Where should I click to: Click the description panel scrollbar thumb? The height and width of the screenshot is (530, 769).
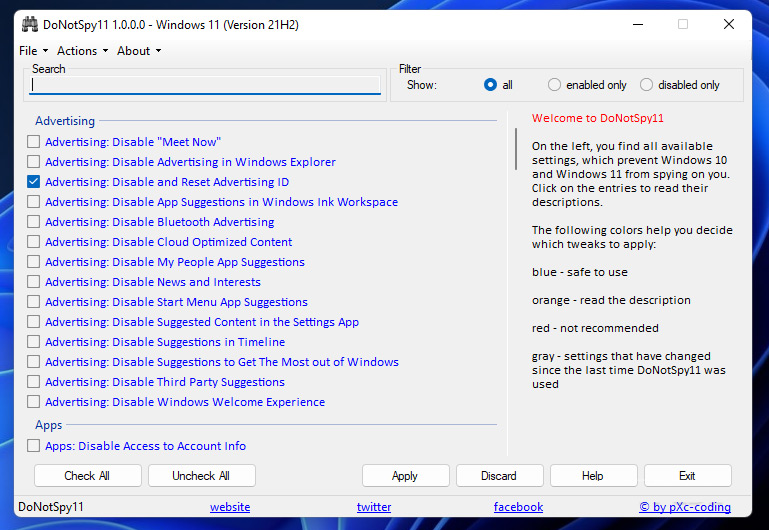tap(516, 149)
